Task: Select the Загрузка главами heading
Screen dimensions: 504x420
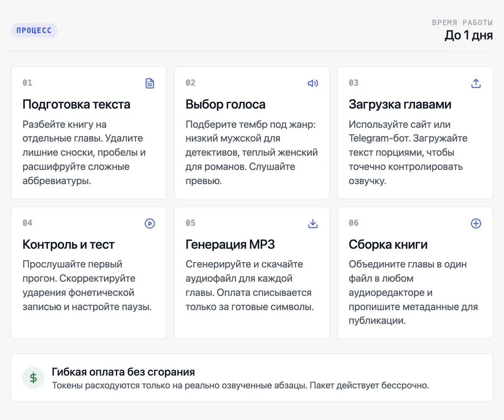Action: pos(400,104)
